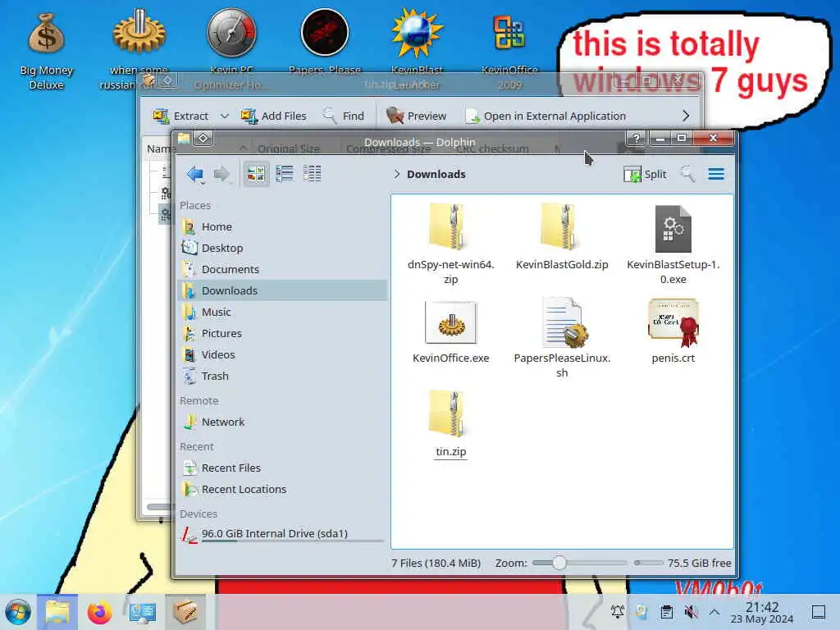Open notifications bell in system tray
The height and width of the screenshot is (630, 840).
click(618, 612)
